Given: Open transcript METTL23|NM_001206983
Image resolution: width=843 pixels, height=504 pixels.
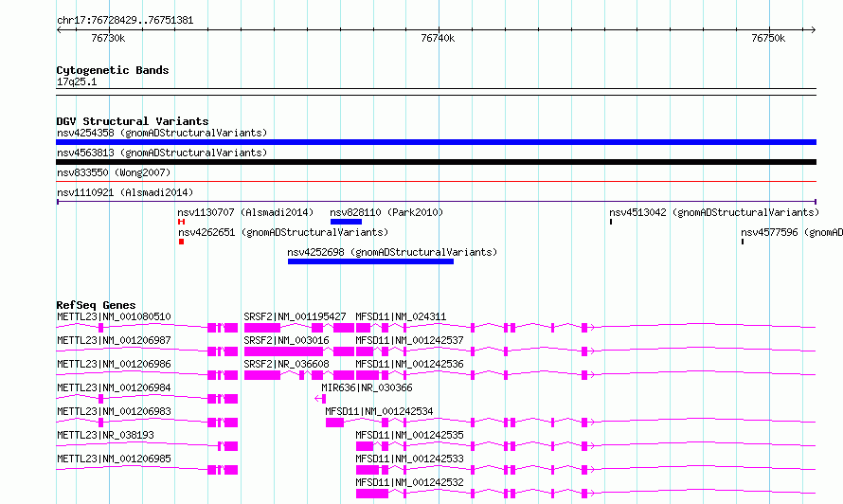Looking at the screenshot, I should (114, 411).
